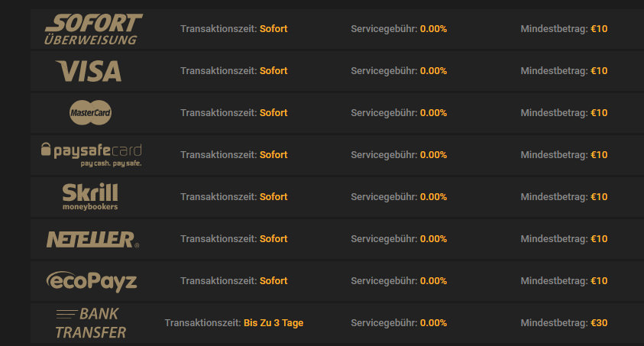Viewport: 644px width, 346px height.
Task: Click Transaktionszeit Sofort in the ecoPayz row
Action: [234, 281]
